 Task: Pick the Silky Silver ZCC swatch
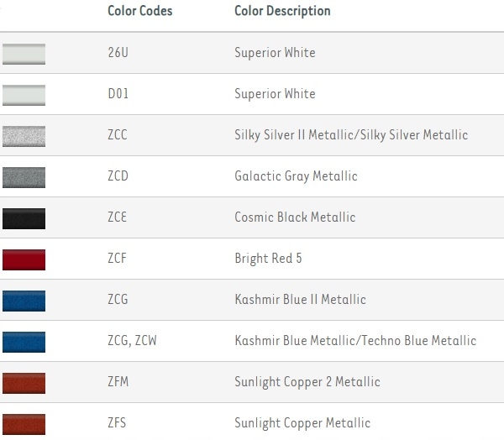24,136
